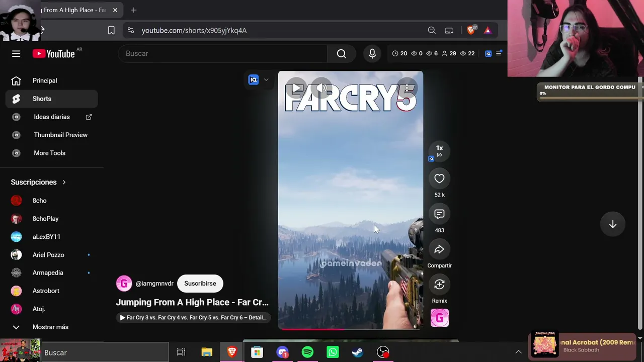Screen dimensions: 644x362
Task: Mute the short's audio
Action: pos(321,88)
